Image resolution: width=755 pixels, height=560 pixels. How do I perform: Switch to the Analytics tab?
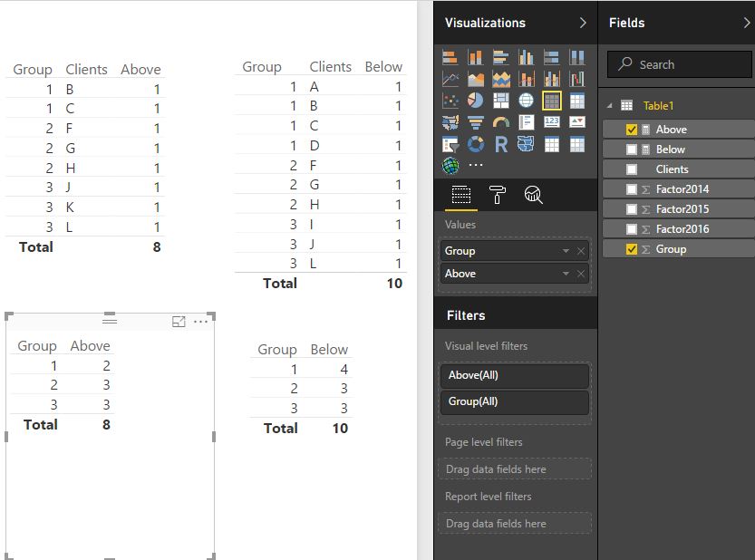pyautogui.click(x=533, y=195)
